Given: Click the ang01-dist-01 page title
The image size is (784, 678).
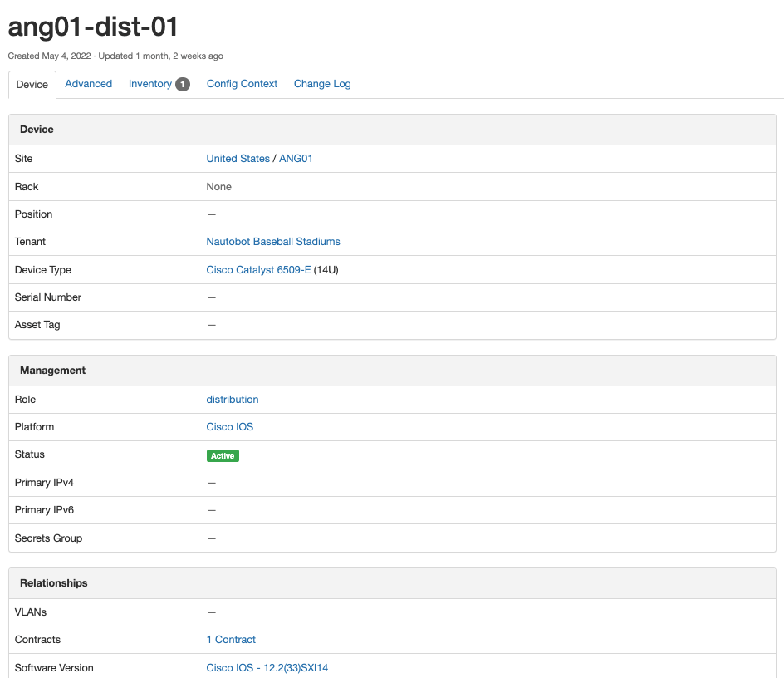Looking at the screenshot, I should point(93,27).
